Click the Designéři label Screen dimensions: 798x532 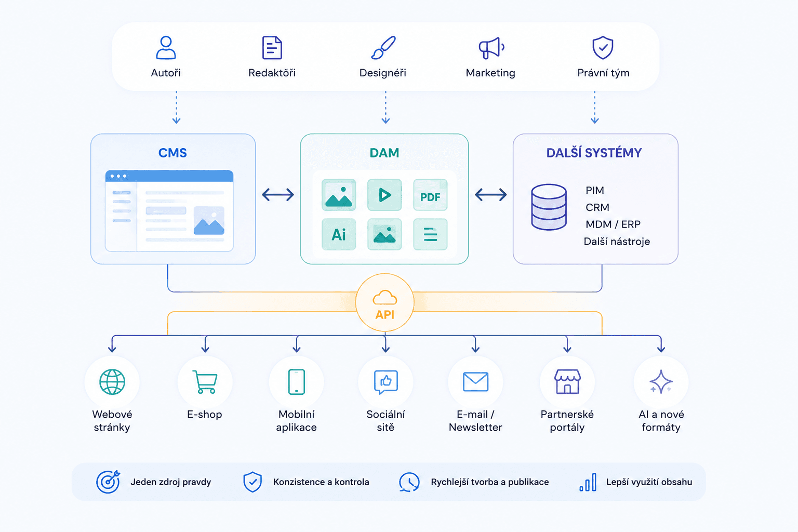pos(383,73)
